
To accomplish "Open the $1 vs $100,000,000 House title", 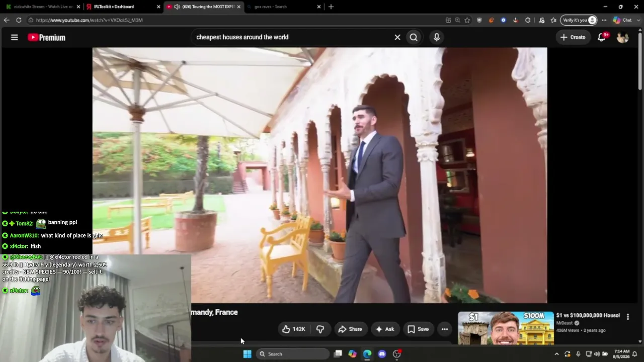I will [588, 315].
